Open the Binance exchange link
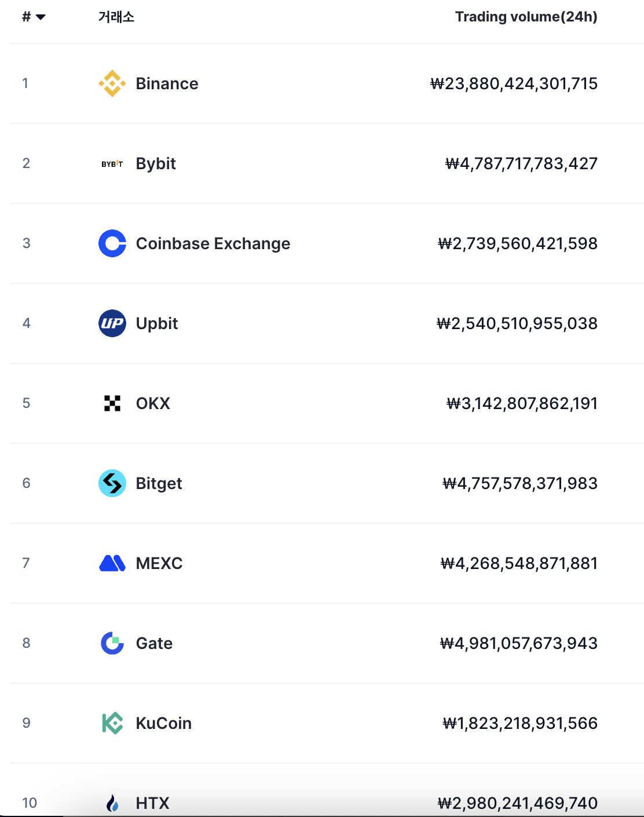This screenshot has height=817, width=644. (x=167, y=83)
